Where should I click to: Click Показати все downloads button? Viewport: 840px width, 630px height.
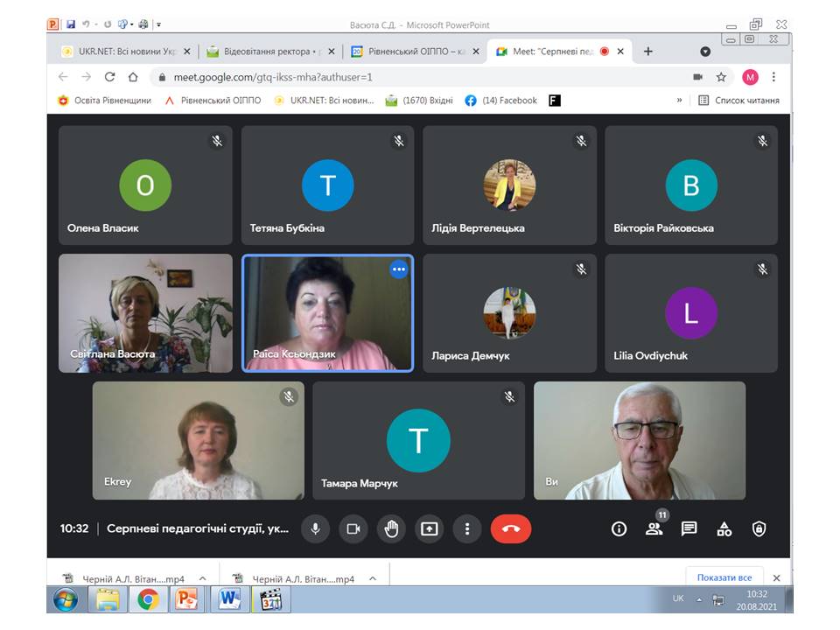(x=724, y=577)
